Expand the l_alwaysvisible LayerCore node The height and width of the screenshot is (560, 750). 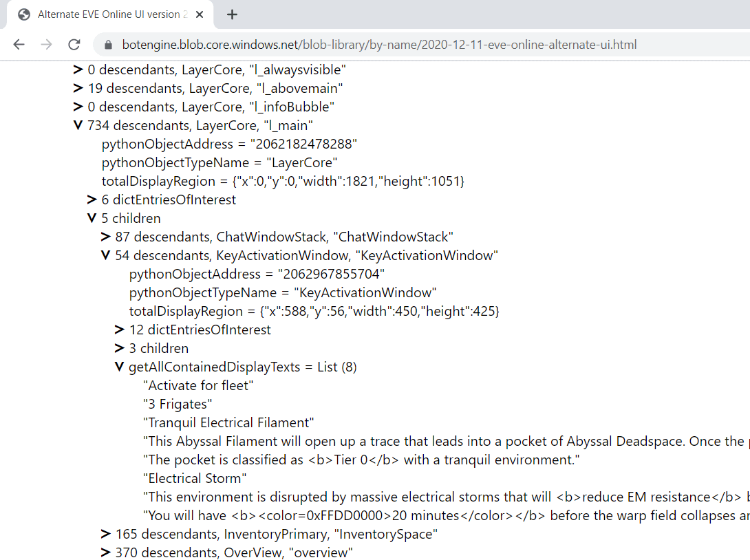[78, 69]
